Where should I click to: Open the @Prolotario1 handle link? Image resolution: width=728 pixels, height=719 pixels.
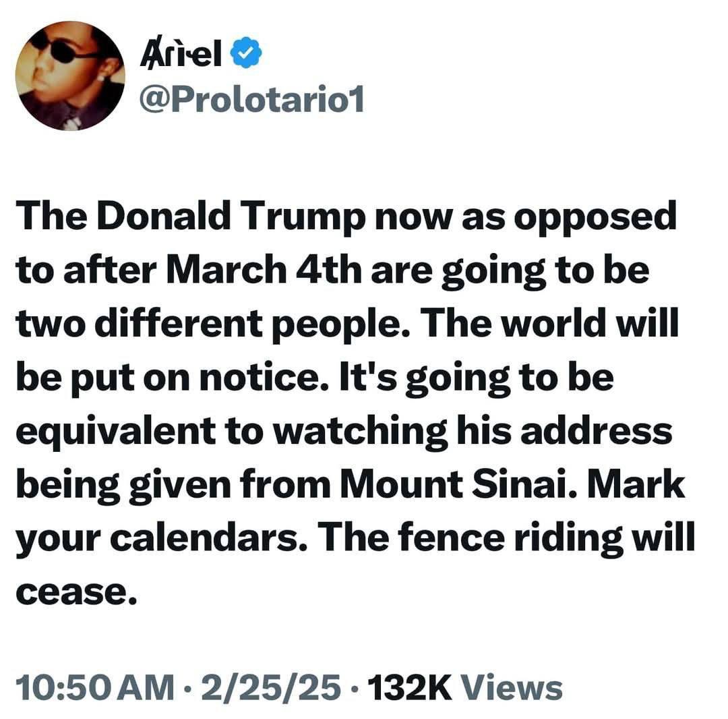coord(251,100)
